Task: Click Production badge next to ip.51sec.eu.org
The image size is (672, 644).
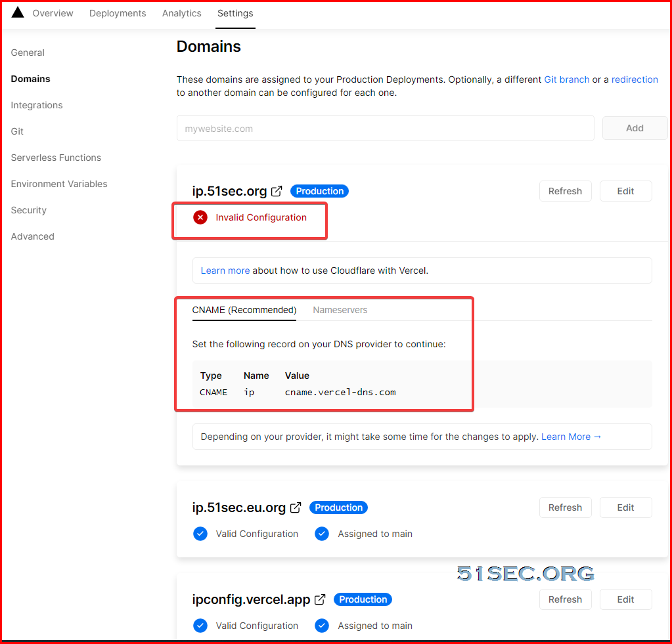Action: coord(338,507)
